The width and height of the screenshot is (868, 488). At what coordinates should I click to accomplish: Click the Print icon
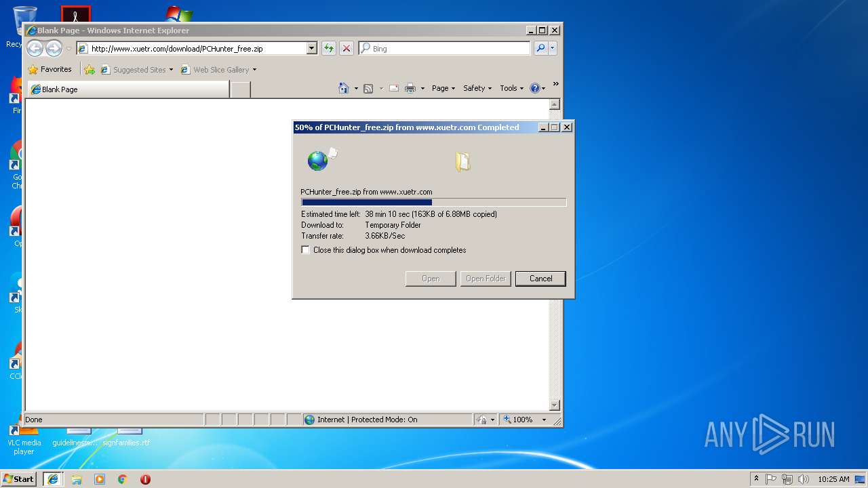[x=410, y=88]
